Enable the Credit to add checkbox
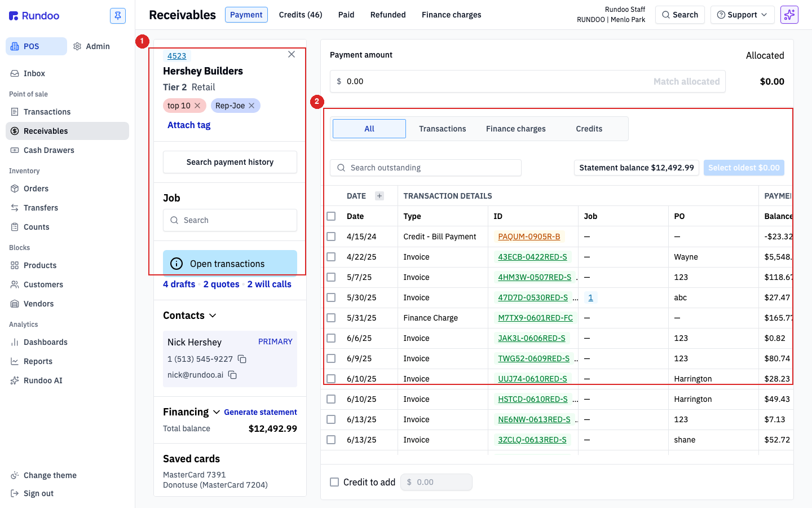Viewport: 812px width, 508px height. 334,482
